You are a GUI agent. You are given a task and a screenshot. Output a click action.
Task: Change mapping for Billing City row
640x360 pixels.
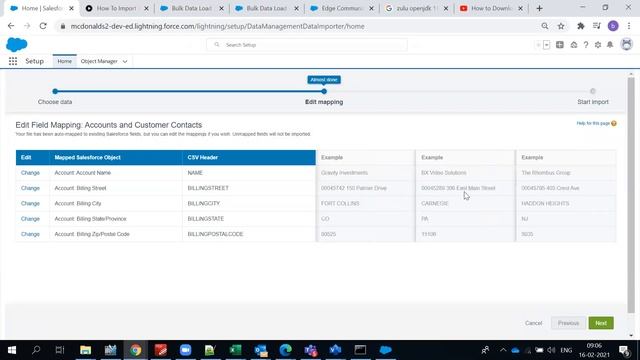point(30,203)
